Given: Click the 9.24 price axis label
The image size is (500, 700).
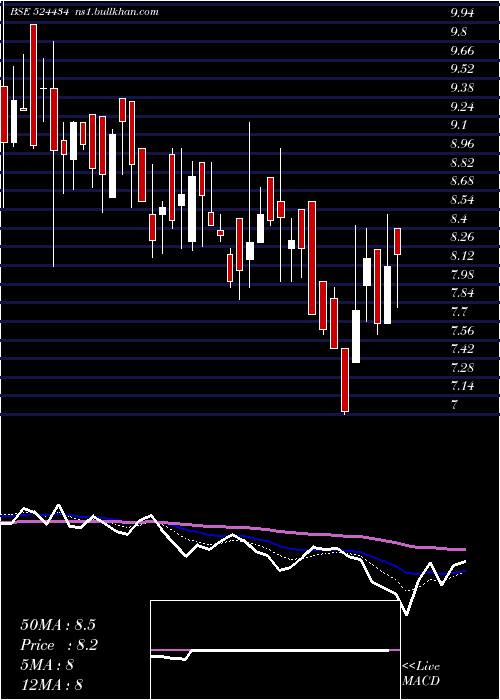Looking at the screenshot, I should pyautogui.click(x=462, y=106).
